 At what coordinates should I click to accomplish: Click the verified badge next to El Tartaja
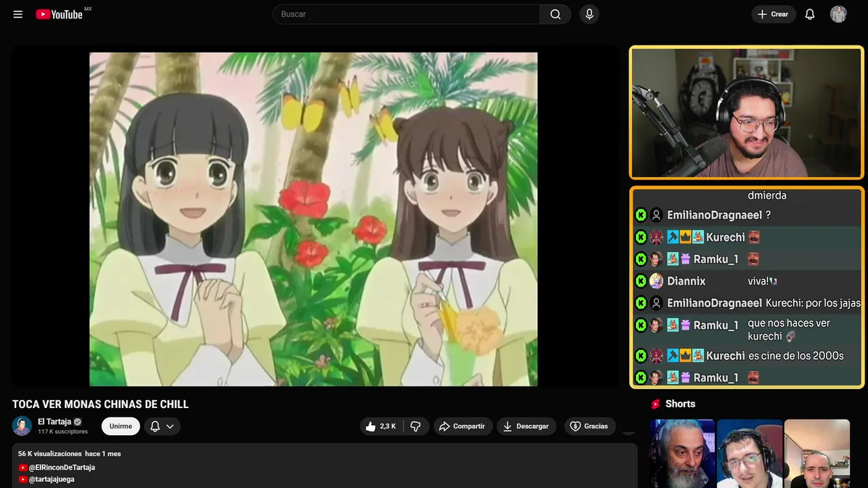[77, 422]
